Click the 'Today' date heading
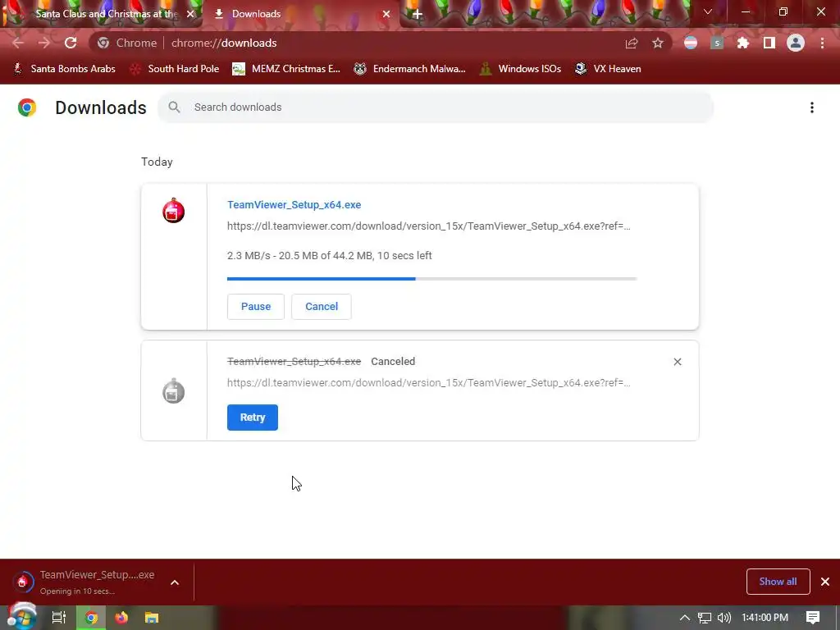The height and width of the screenshot is (630, 840). coord(157,162)
